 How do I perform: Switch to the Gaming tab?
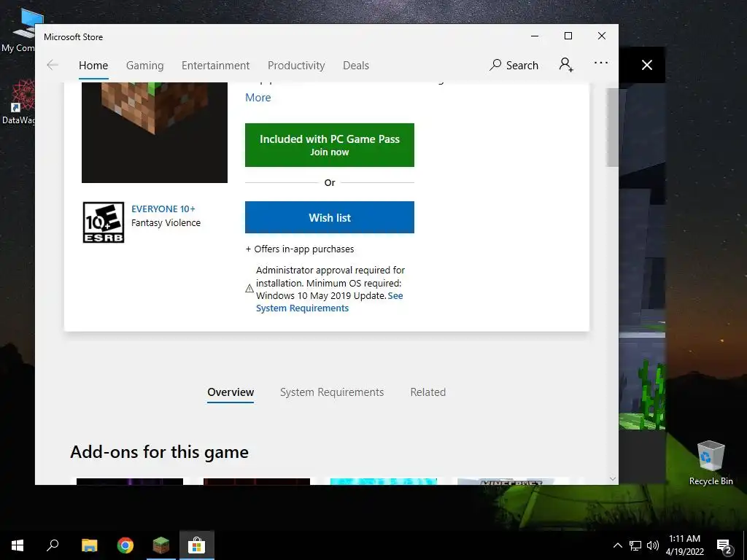pyautogui.click(x=145, y=65)
